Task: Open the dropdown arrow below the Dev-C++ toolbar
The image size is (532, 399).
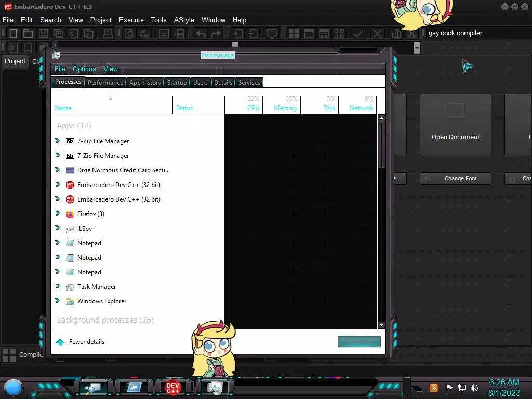Action: (x=417, y=48)
